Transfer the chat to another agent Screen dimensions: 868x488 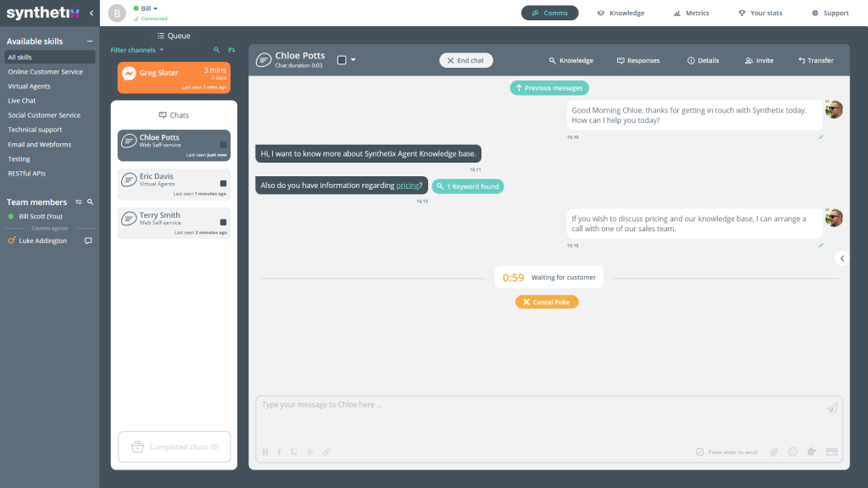[816, 60]
